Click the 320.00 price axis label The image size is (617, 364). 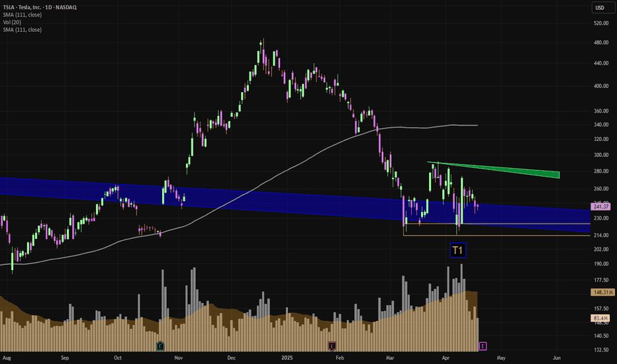click(601, 139)
